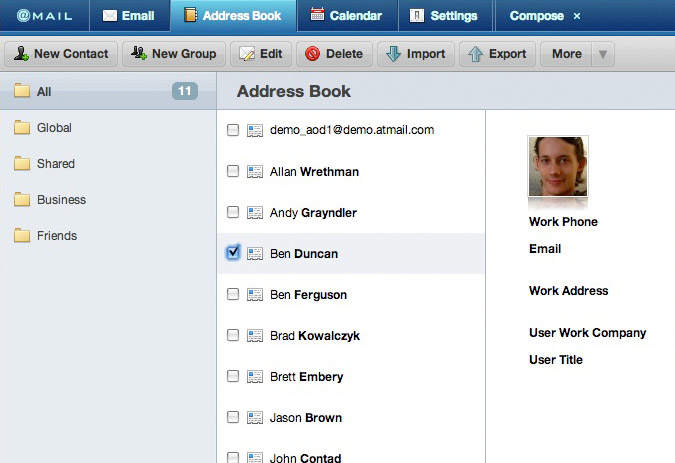Click the contact card icon for Ben Duncan
This screenshot has height=463, width=675.
tap(255, 253)
